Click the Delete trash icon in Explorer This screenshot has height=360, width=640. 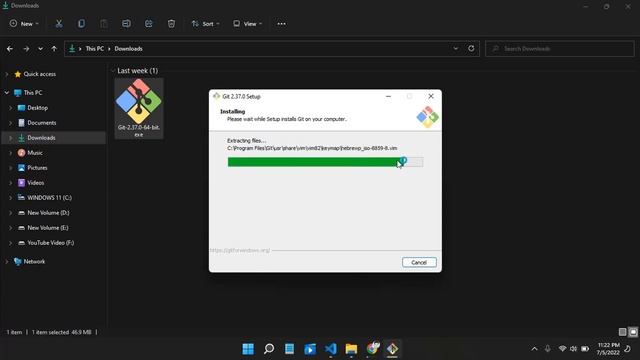click(x=171, y=24)
